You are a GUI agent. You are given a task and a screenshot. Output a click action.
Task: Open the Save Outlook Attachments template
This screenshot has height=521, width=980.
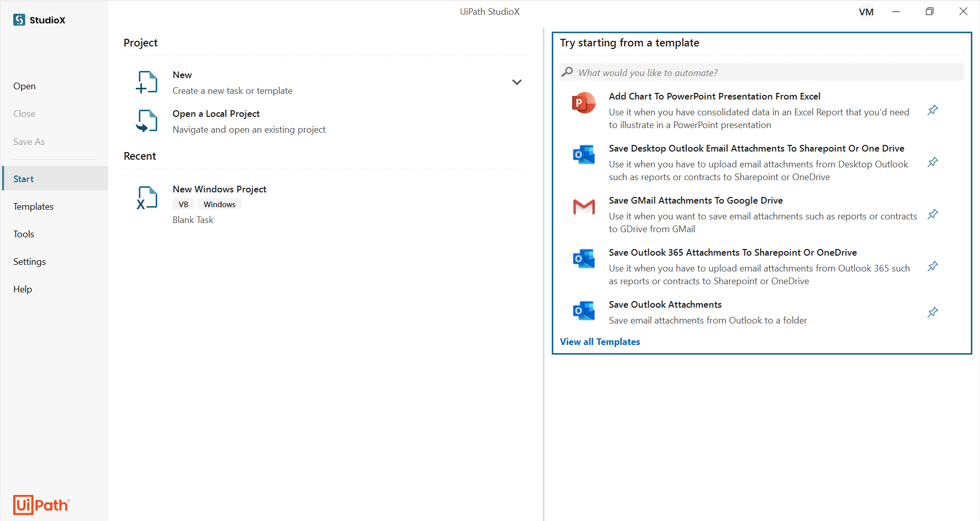(x=665, y=305)
